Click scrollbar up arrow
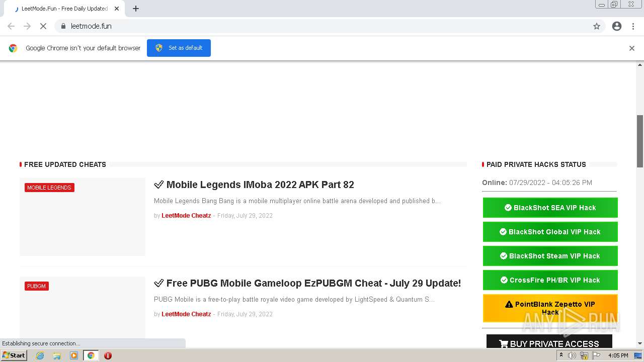 pos(640,64)
